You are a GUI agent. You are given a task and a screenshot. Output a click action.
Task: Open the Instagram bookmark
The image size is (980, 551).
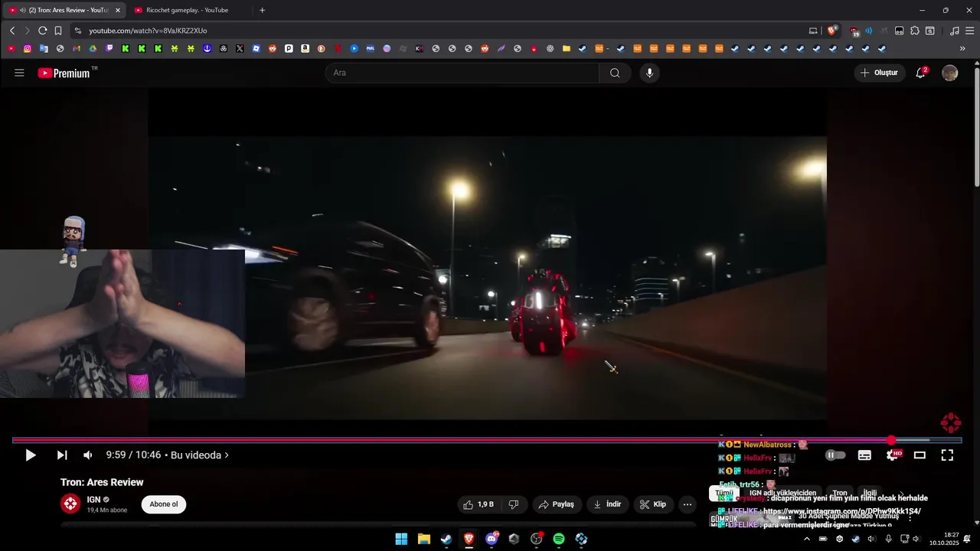(x=28, y=48)
